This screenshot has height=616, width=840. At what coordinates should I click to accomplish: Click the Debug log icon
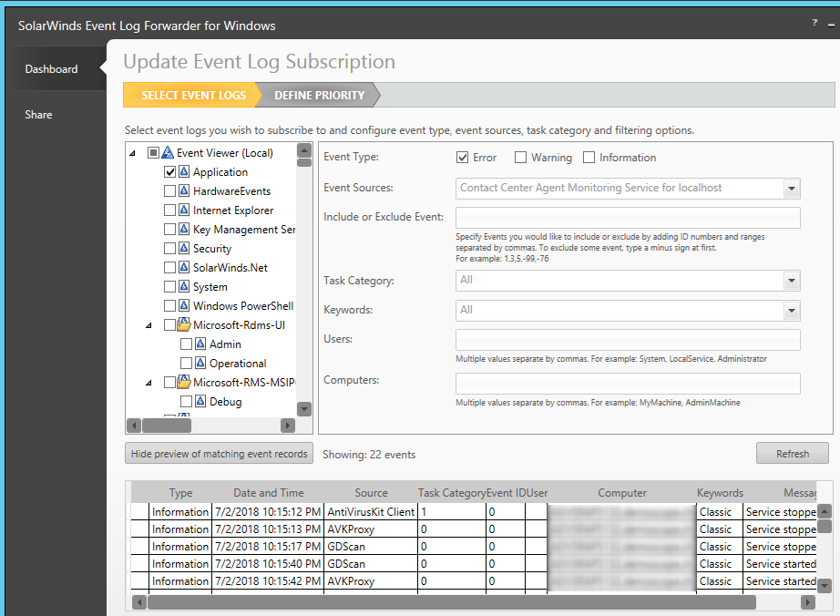tap(200, 401)
